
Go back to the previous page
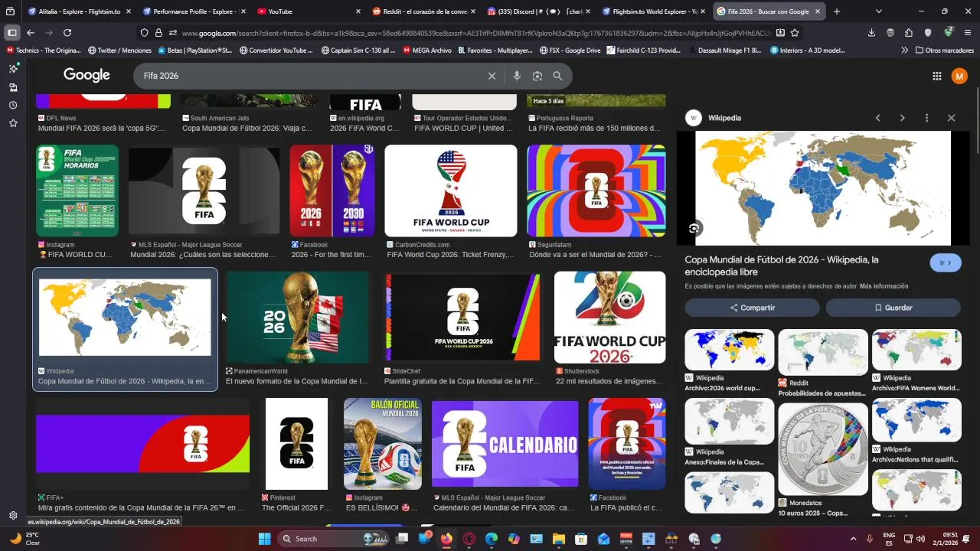click(31, 33)
